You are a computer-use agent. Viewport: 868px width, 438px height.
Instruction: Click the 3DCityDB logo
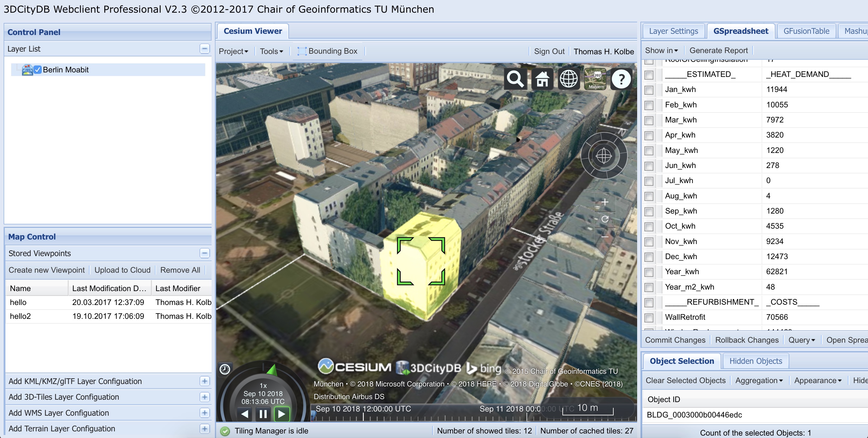428,367
